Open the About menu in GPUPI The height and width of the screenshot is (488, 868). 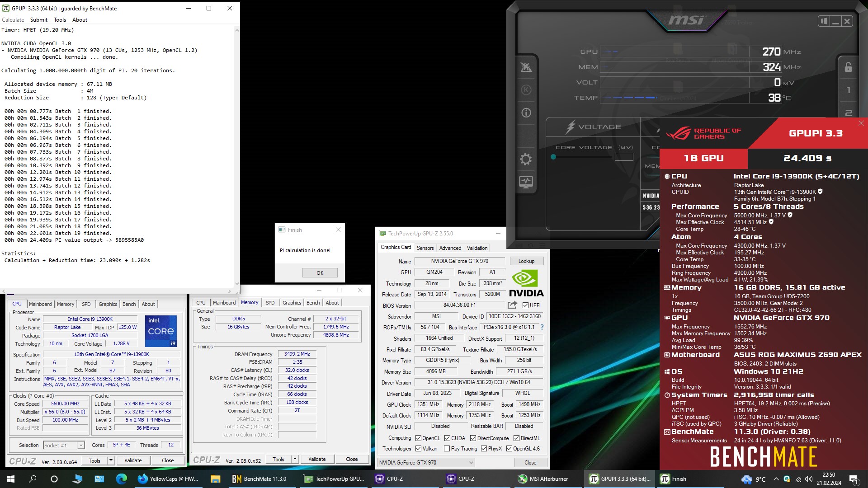(80, 20)
